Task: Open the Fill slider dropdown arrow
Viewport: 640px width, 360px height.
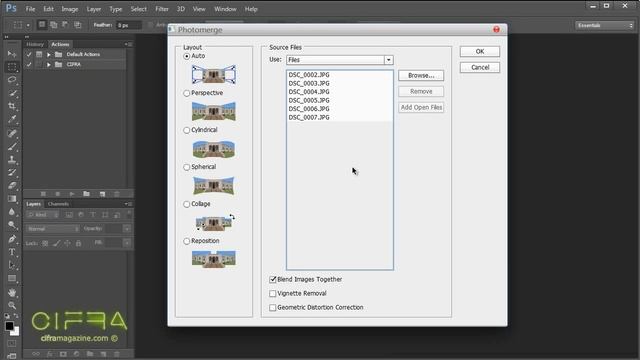Action: [x=127, y=243]
